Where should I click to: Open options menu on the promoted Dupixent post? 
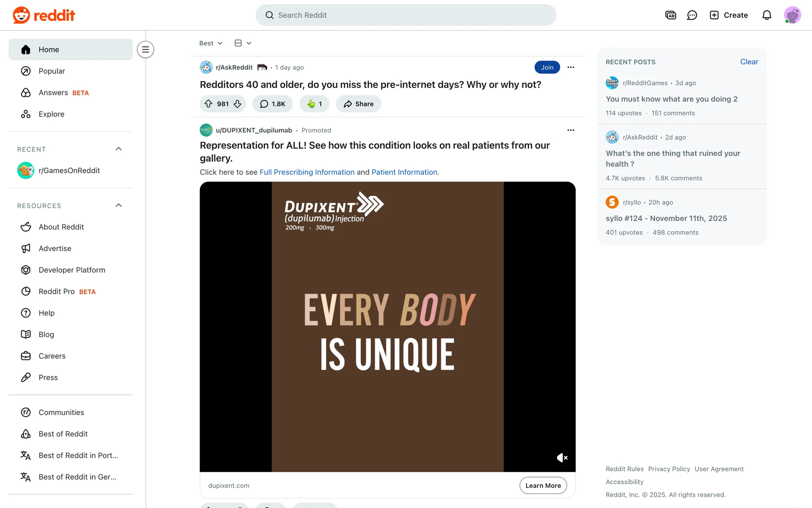pyautogui.click(x=571, y=130)
